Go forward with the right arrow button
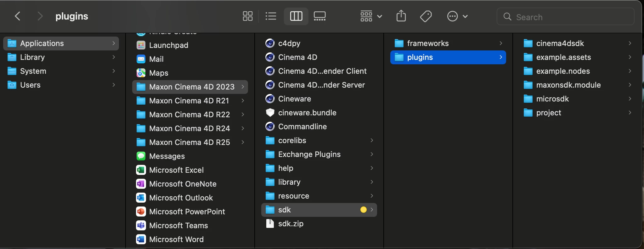Viewport: 644px width, 249px height. pyautogui.click(x=40, y=16)
